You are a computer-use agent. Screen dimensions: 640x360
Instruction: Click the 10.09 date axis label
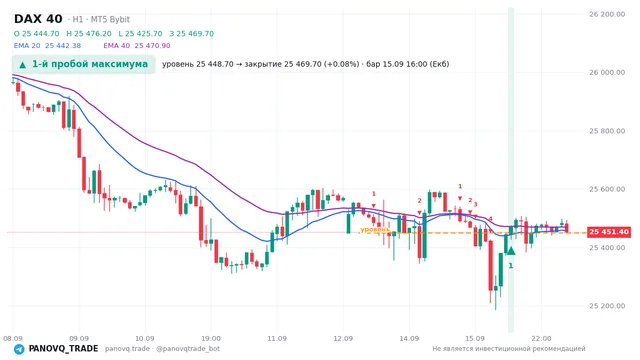pyautogui.click(x=145, y=338)
